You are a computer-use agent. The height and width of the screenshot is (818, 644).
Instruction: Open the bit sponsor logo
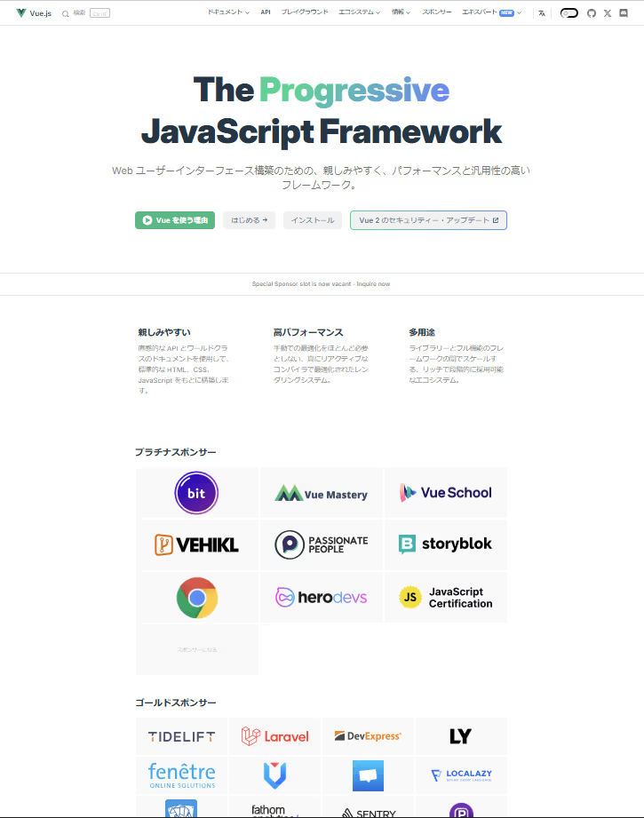pos(196,492)
